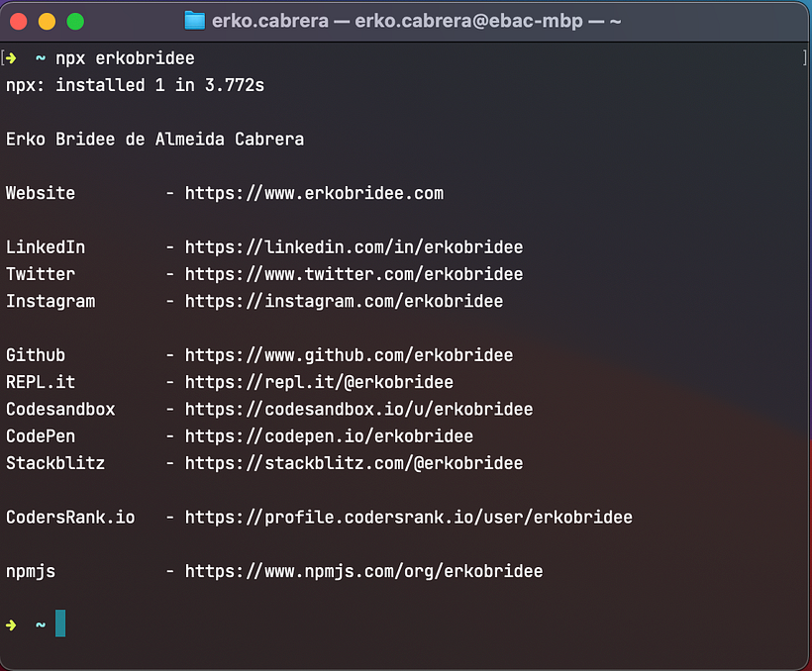Screen dimensions: 812x671
Task: Click the arrow icon at the bottom prompt
Action: (11, 623)
